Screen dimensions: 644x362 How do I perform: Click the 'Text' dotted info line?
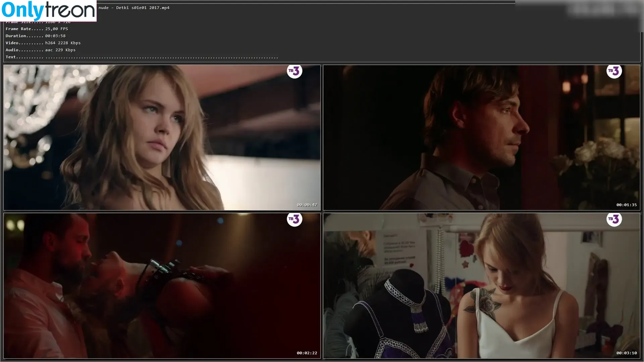142,57
